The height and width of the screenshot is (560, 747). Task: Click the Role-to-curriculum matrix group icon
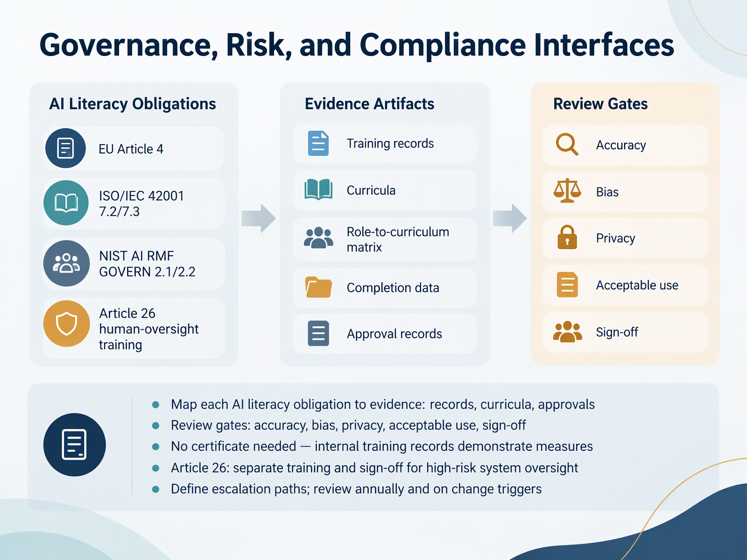[x=318, y=238]
